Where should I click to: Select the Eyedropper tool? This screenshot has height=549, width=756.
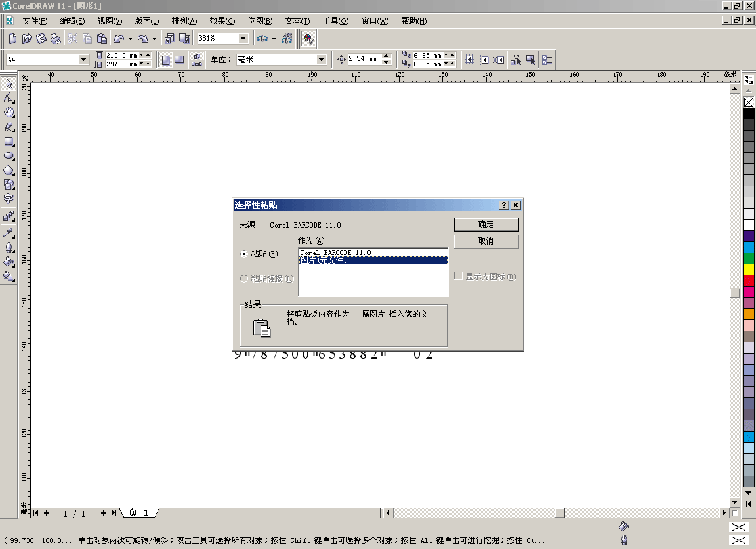point(9,232)
